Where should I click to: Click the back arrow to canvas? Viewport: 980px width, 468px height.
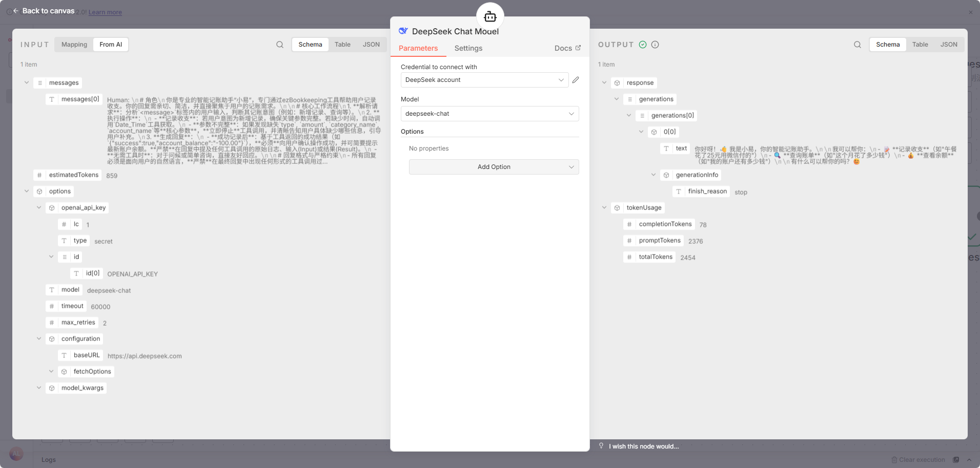point(16,11)
